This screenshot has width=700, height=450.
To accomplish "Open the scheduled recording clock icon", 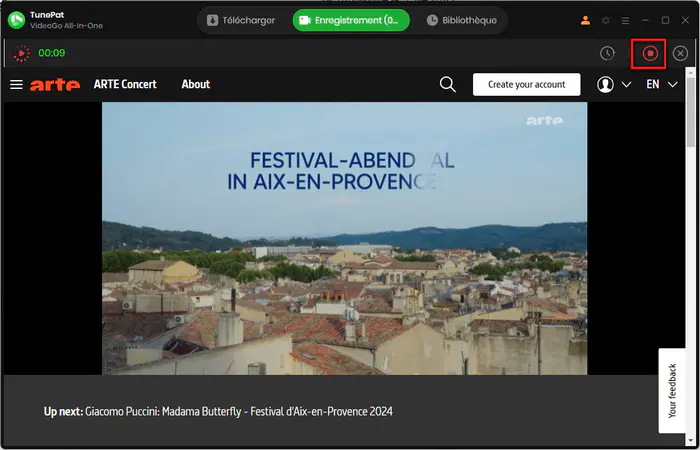I will pos(607,54).
